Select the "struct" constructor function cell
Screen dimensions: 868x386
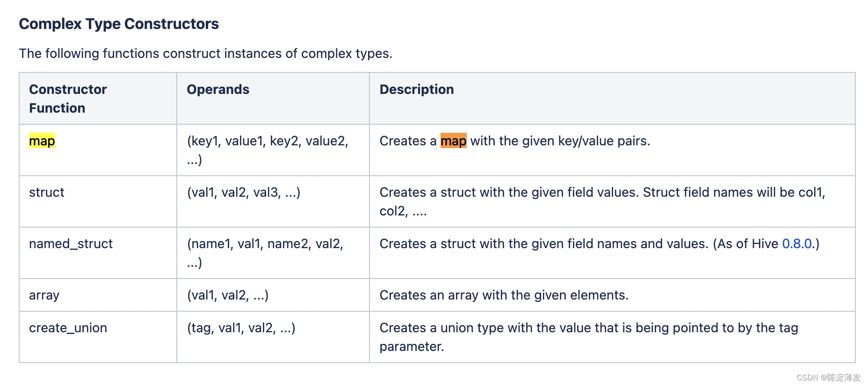(x=98, y=201)
